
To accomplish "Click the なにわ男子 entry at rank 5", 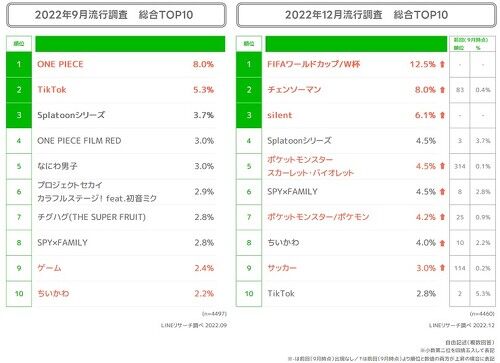I will pos(57,166).
